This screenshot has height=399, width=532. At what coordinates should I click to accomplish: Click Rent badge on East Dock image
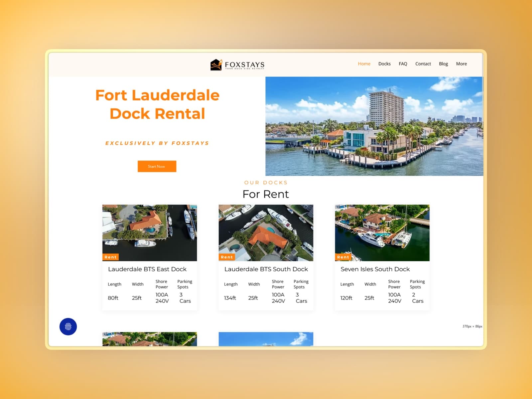click(110, 257)
